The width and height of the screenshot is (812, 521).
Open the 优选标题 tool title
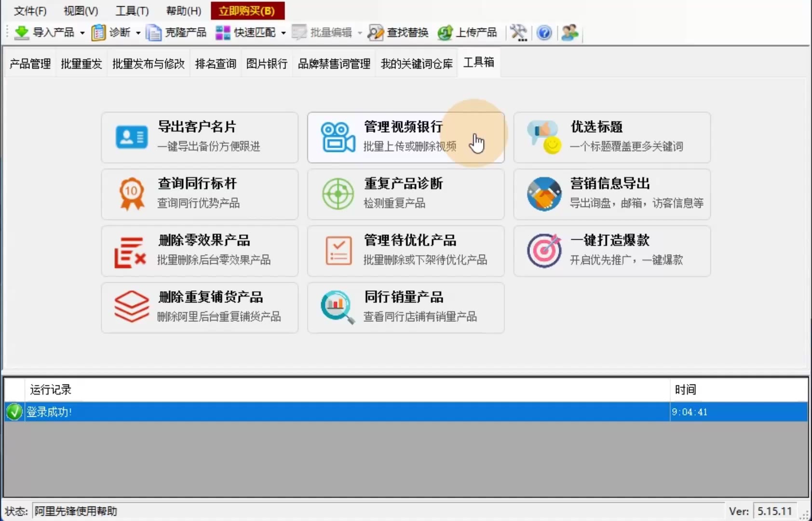pos(596,127)
